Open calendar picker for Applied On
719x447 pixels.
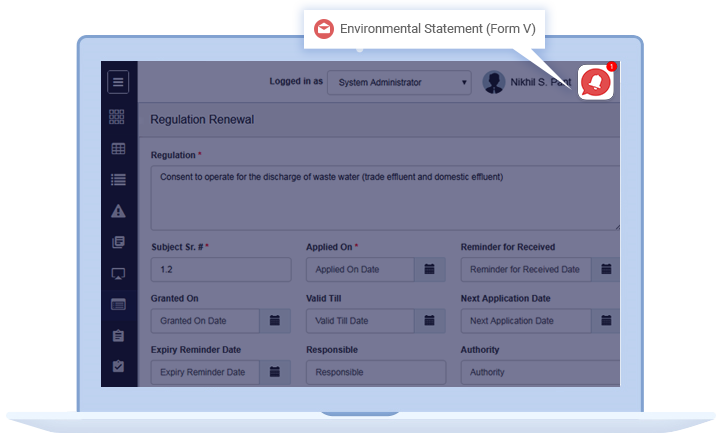[428, 269]
